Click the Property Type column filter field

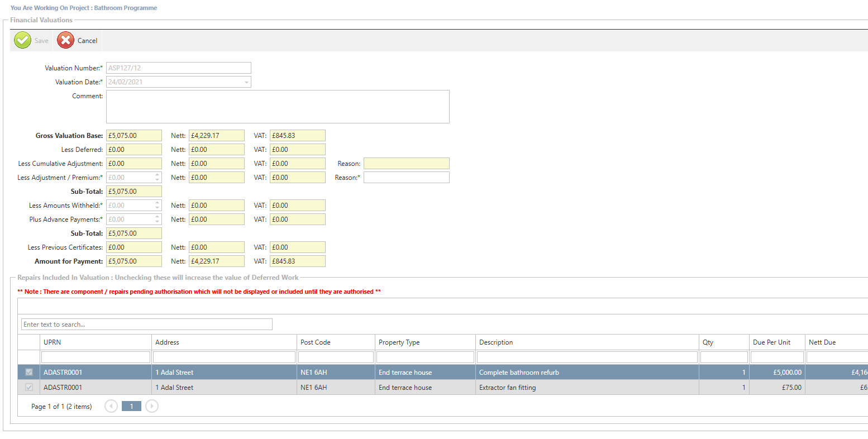tap(425, 357)
